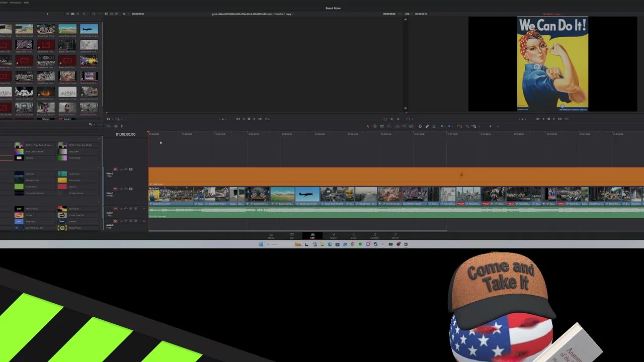Switch to the Fusion page
Viewport: 644px width, 362px height.
333,236
